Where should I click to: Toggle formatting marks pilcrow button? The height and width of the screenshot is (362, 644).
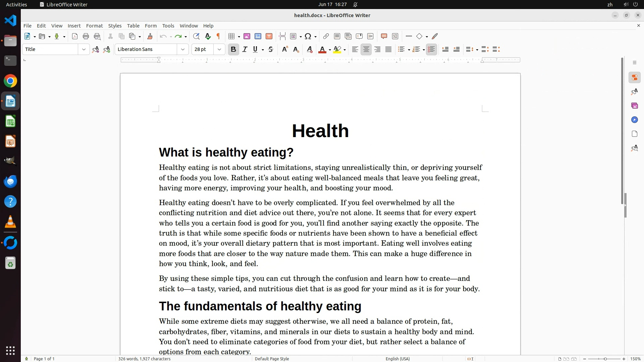(218, 37)
